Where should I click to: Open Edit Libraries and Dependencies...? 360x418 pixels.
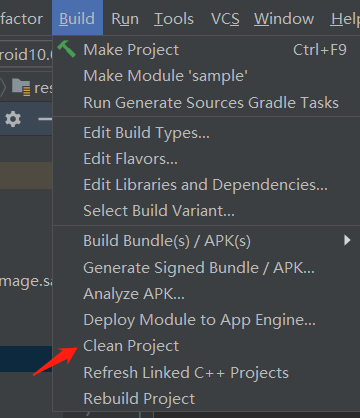(x=207, y=185)
